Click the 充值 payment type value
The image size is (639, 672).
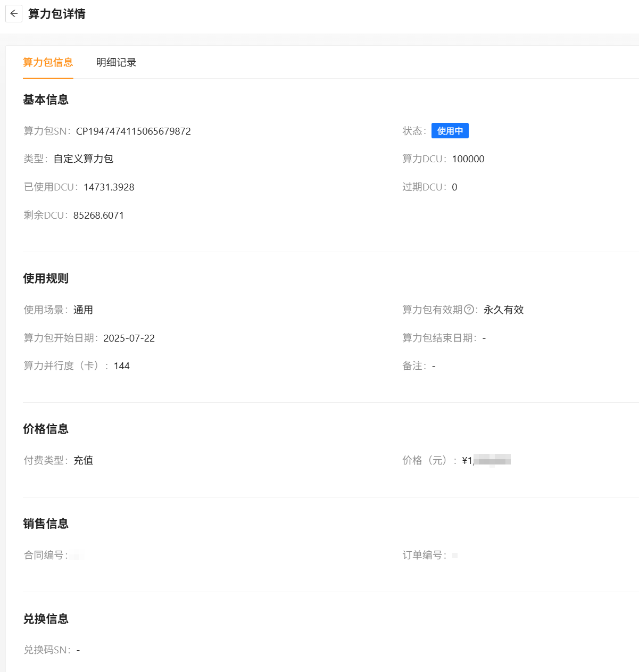[x=83, y=460]
